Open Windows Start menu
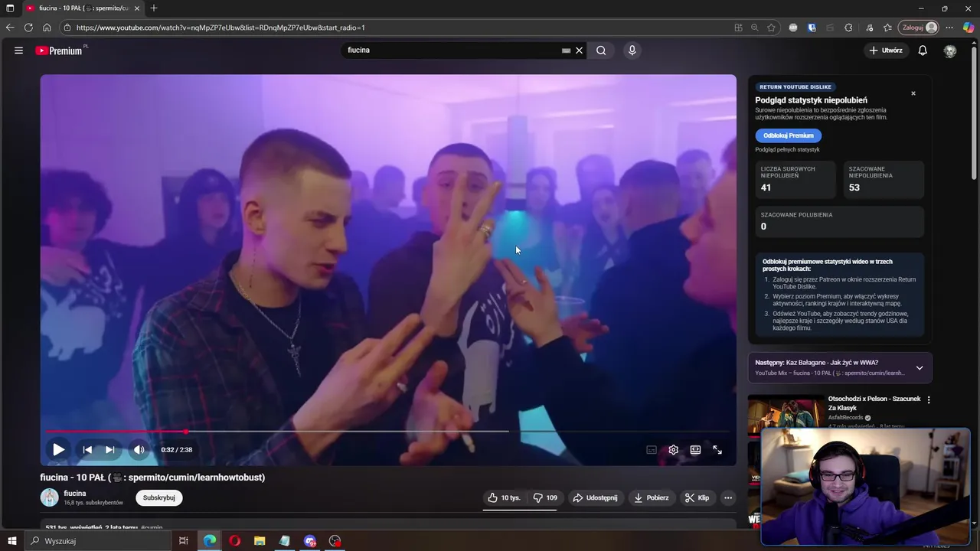 pos(11,541)
